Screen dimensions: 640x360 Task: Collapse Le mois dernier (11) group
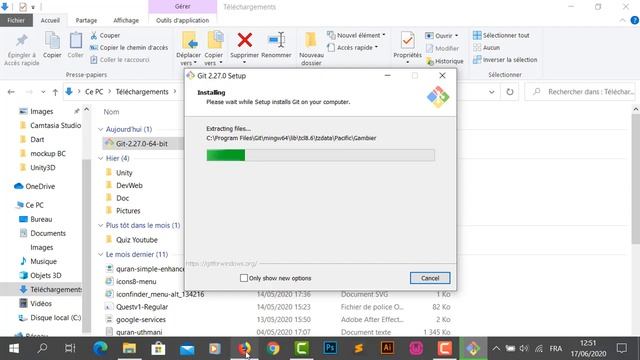[100, 254]
